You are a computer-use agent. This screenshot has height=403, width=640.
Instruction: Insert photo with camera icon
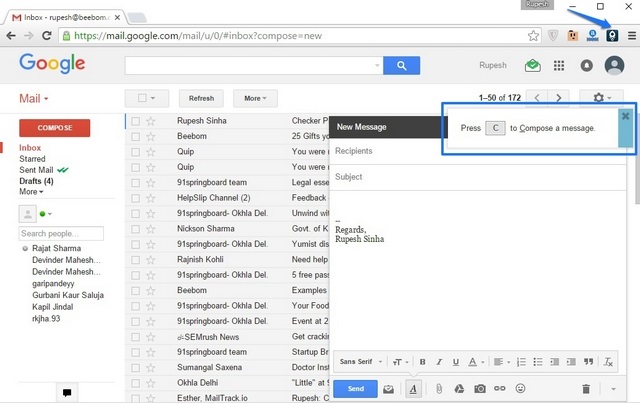[480, 389]
